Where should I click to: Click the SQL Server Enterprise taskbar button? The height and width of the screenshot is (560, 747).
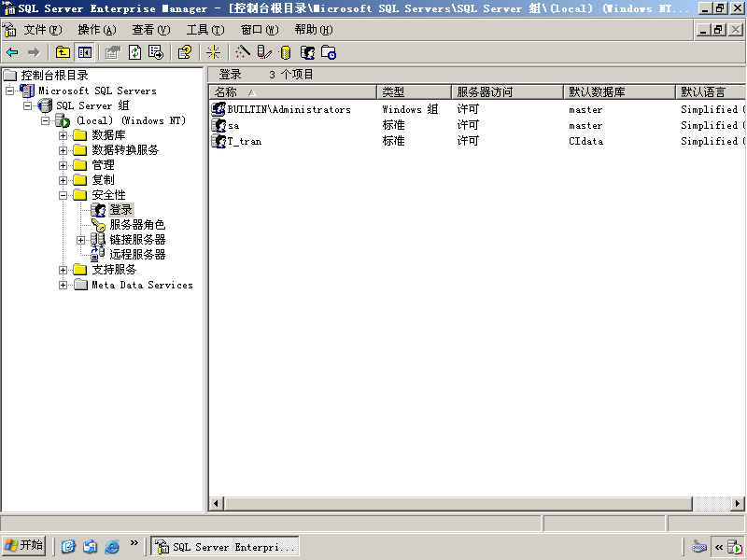(x=225, y=546)
